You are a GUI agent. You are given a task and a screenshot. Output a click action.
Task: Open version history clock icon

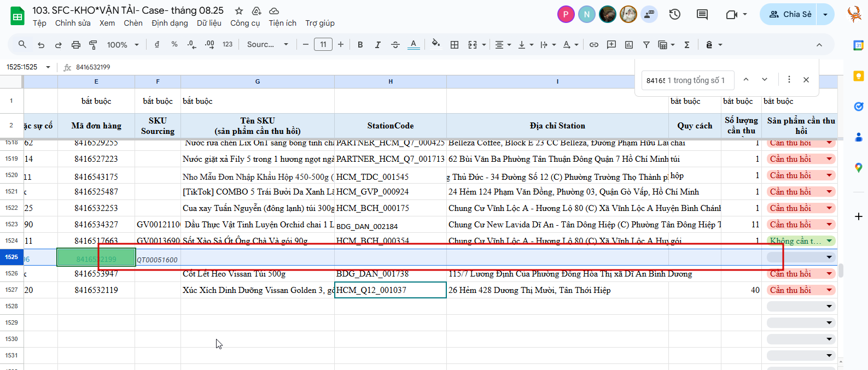click(675, 14)
